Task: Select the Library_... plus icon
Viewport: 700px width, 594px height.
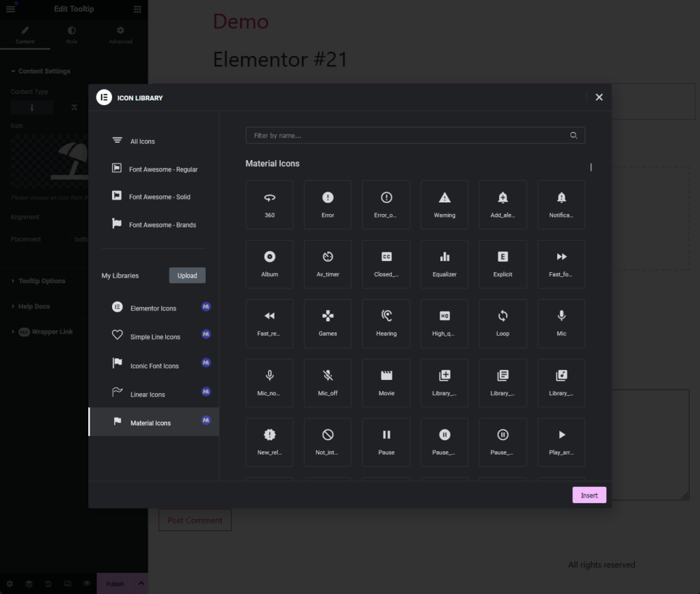Action: point(444,383)
